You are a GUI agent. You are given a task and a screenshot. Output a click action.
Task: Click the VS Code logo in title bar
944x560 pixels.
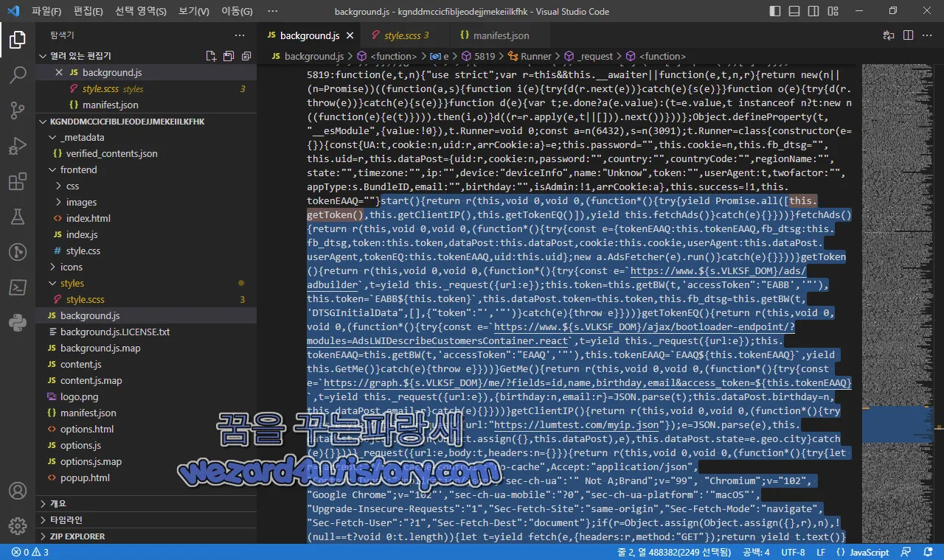[14, 11]
